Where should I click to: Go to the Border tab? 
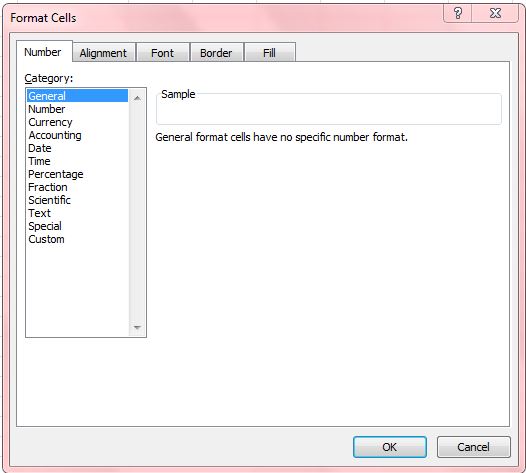pyautogui.click(x=216, y=53)
